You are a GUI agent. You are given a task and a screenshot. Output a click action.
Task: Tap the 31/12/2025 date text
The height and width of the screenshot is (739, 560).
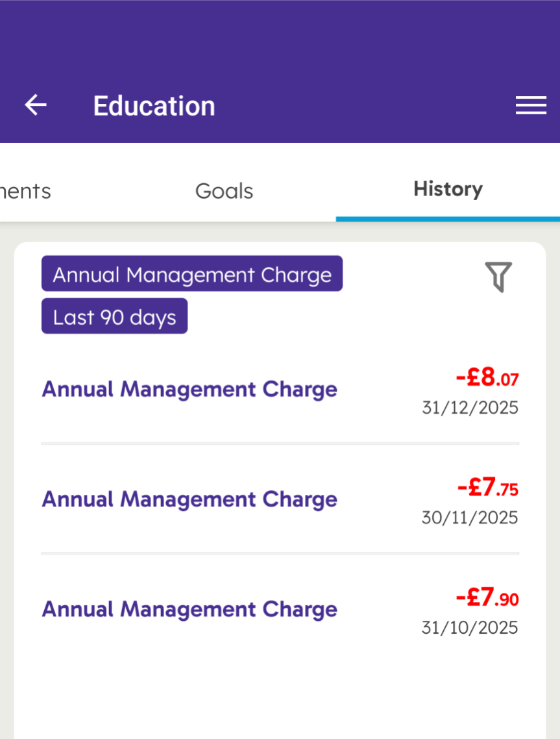click(470, 408)
